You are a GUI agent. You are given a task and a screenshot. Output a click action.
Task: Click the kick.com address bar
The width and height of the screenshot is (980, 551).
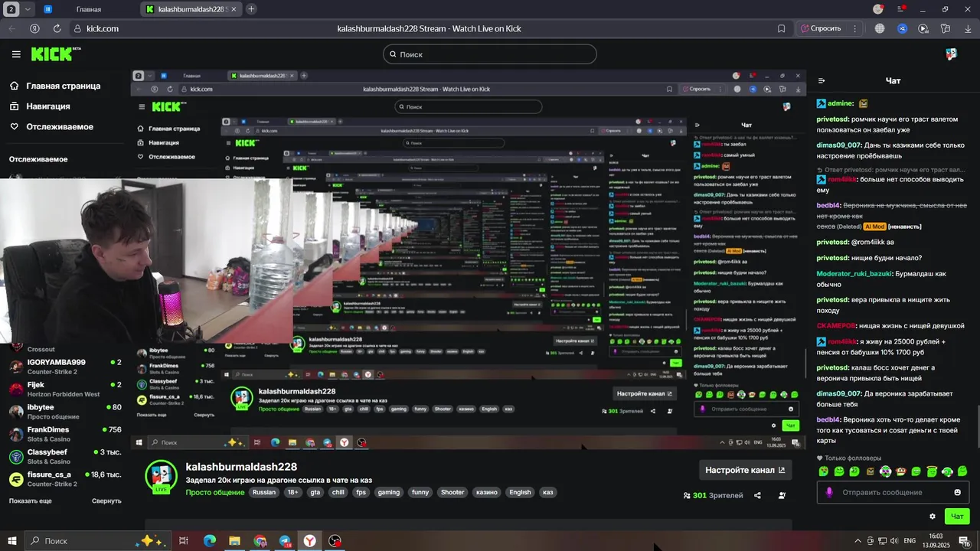coord(429,28)
